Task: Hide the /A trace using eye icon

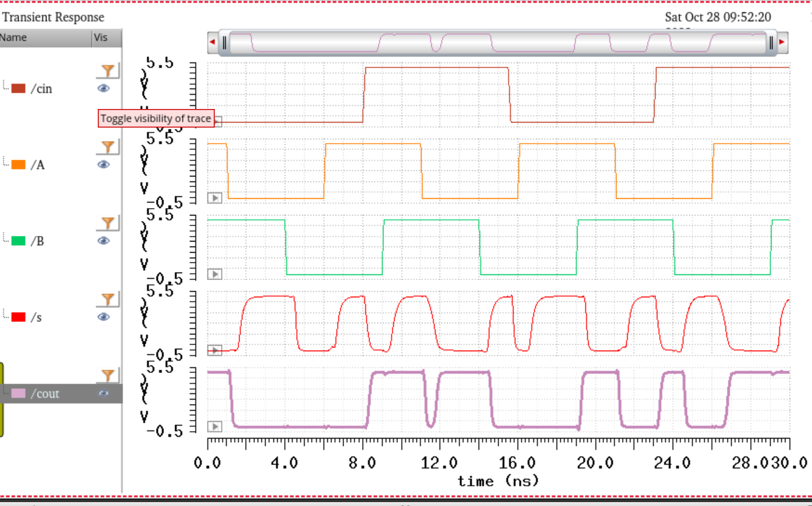Action: 103,164
